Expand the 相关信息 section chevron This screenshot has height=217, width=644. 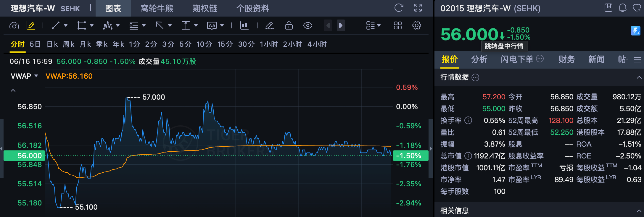(x=639, y=211)
